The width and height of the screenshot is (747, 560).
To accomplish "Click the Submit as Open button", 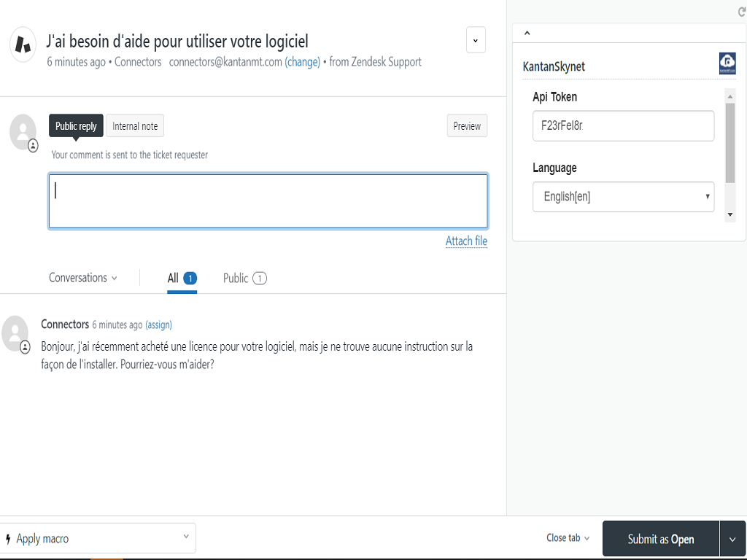I will point(660,539).
